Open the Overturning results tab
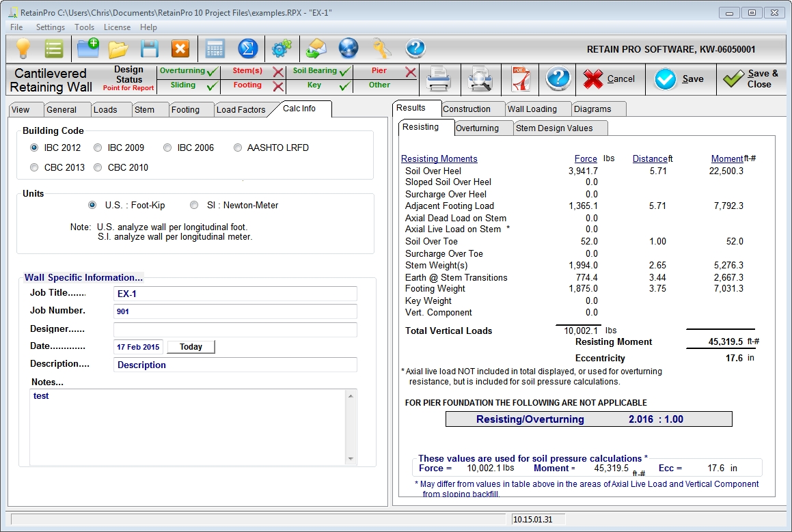This screenshot has width=792, height=532. pos(477,128)
